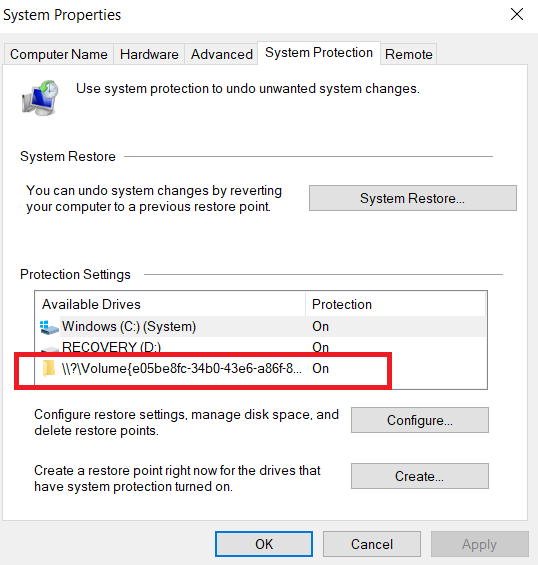Switch to the Remote tab
Image resolution: width=538 pixels, height=565 pixels.
tap(408, 54)
